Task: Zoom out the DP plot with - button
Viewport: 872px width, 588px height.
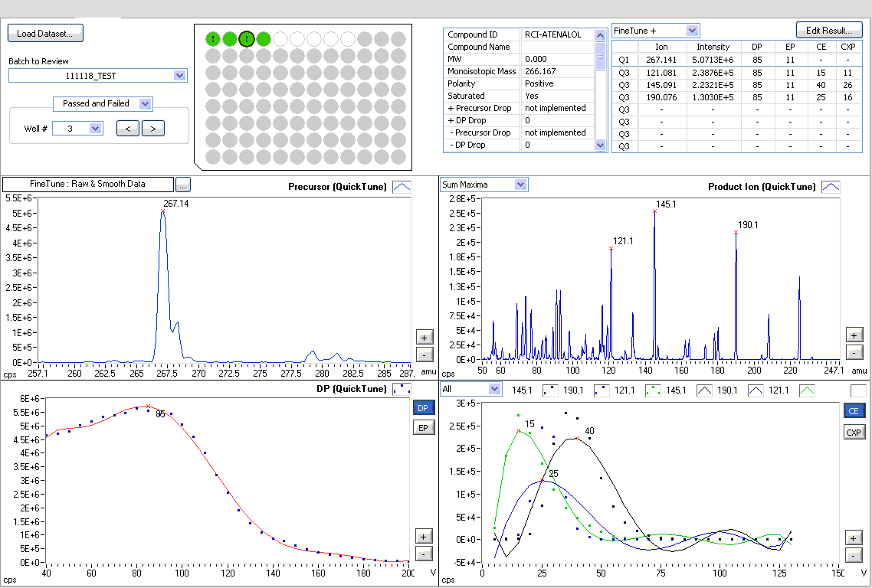Action: (x=424, y=554)
